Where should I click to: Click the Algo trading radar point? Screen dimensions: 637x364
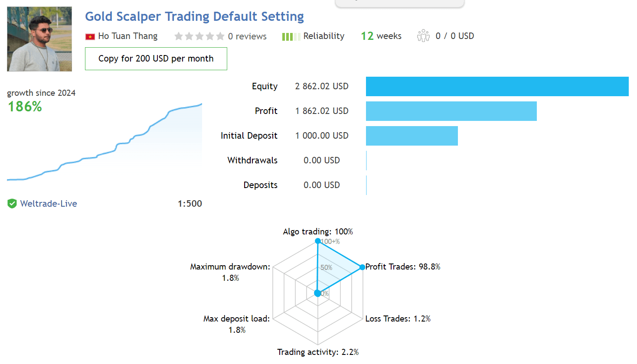(x=318, y=241)
